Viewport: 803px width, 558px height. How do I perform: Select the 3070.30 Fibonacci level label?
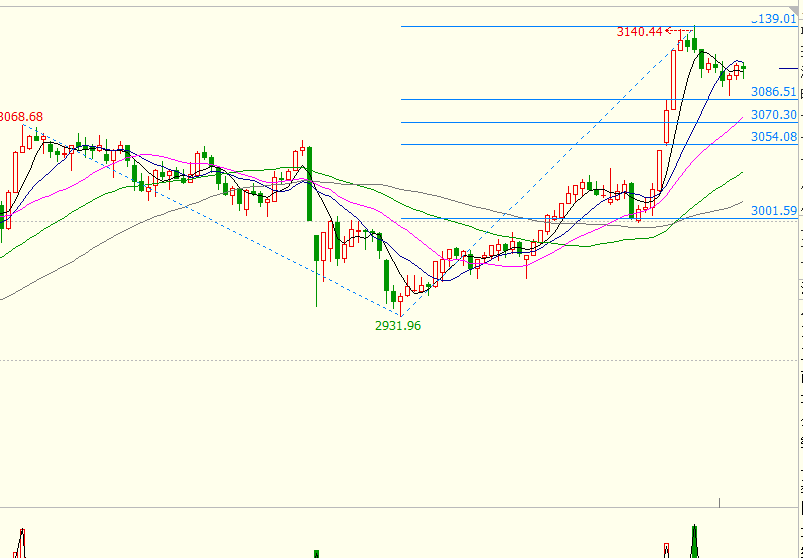(774, 115)
